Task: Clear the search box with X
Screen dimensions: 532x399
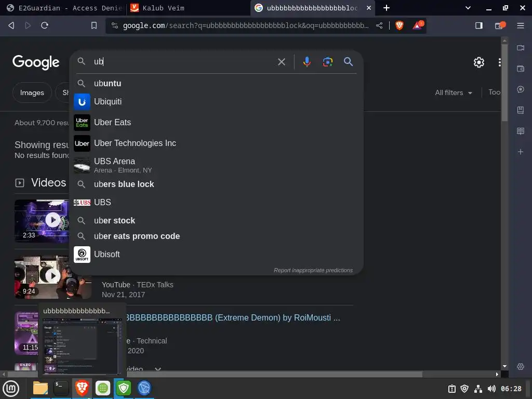Action: click(x=281, y=62)
